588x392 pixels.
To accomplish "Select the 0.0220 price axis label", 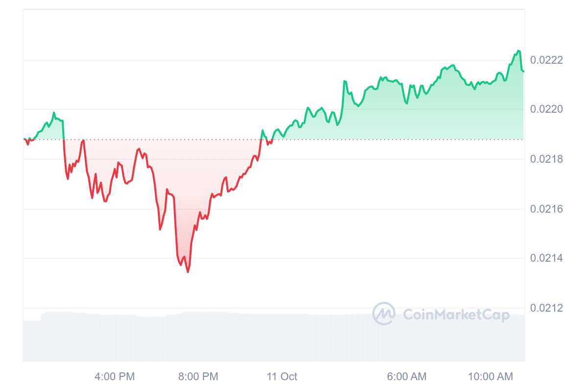I will [547, 109].
